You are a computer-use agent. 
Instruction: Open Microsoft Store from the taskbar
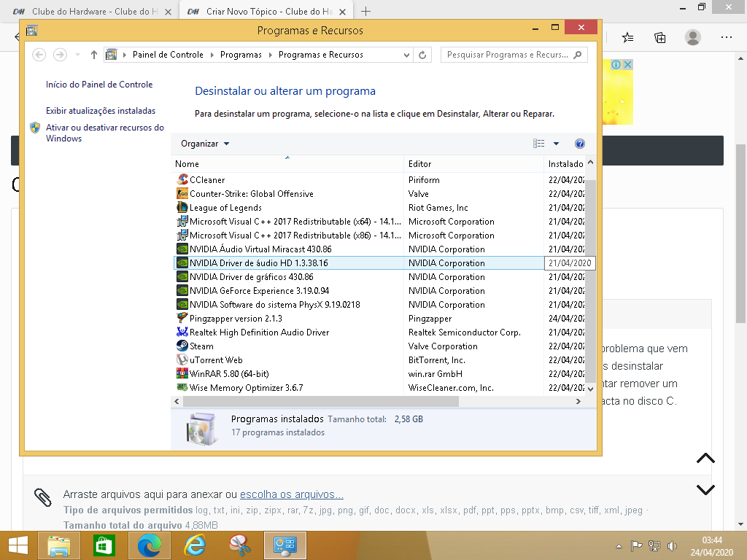pyautogui.click(x=104, y=545)
